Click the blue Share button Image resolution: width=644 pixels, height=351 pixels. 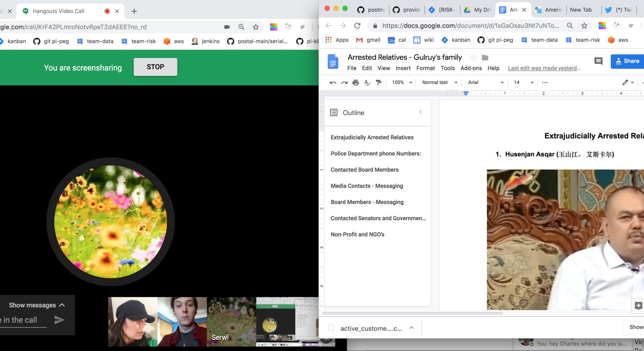[x=627, y=61]
